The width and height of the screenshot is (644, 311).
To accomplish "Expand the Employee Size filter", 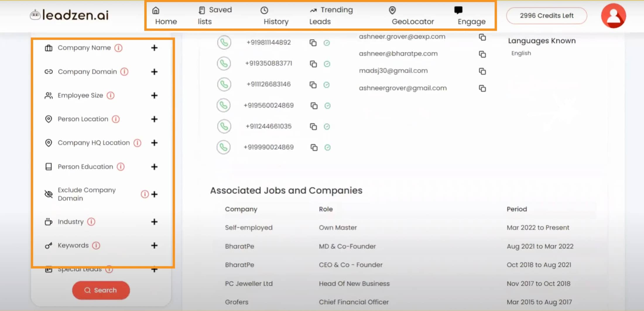I will tap(154, 95).
